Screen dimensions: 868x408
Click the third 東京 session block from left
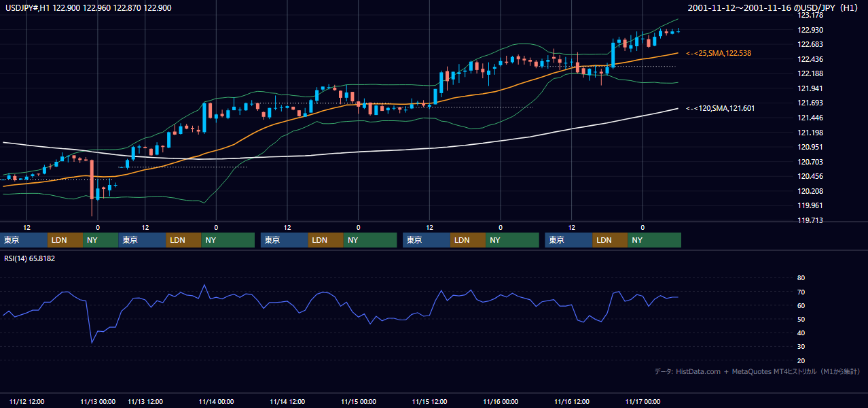[x=285, y=240]
